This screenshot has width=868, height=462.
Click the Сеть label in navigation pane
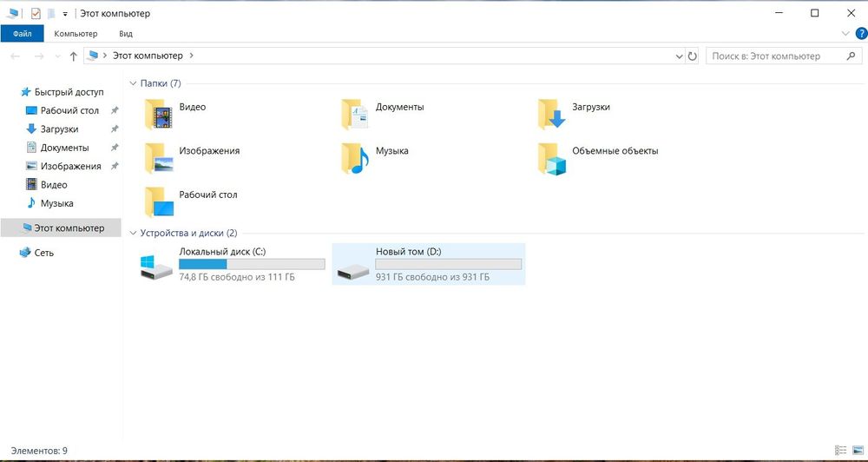tap(44, 253)
